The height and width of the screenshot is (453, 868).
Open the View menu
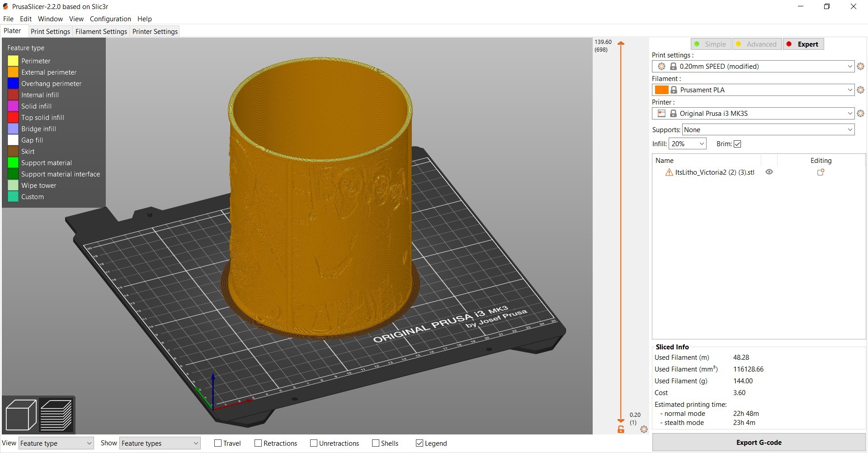76,19
